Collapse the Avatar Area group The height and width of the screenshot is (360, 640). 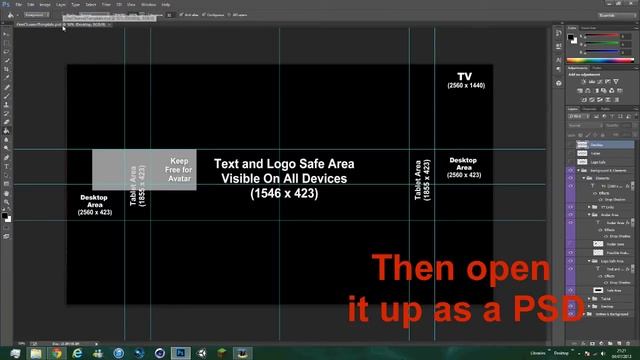pyautogui.click(x=589, y=214)
